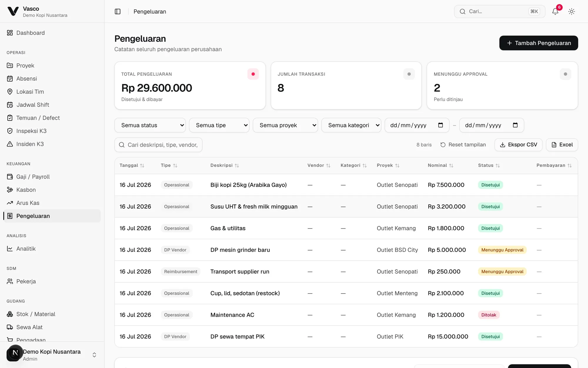The height and width of the screenshot is (368, 588).
Task: Click Reimbursement tag on Transport supplier run
Action: coord(181,271)
